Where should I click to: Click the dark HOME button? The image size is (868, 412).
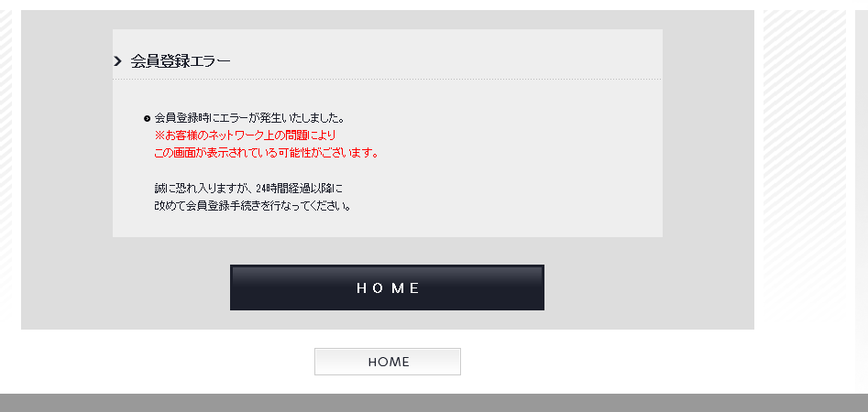point(387,287)
